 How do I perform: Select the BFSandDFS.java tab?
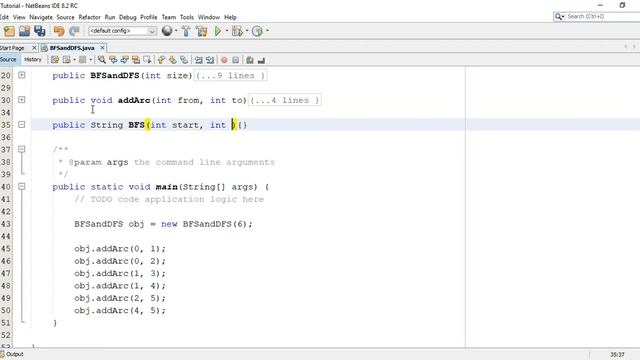[72, 48]
